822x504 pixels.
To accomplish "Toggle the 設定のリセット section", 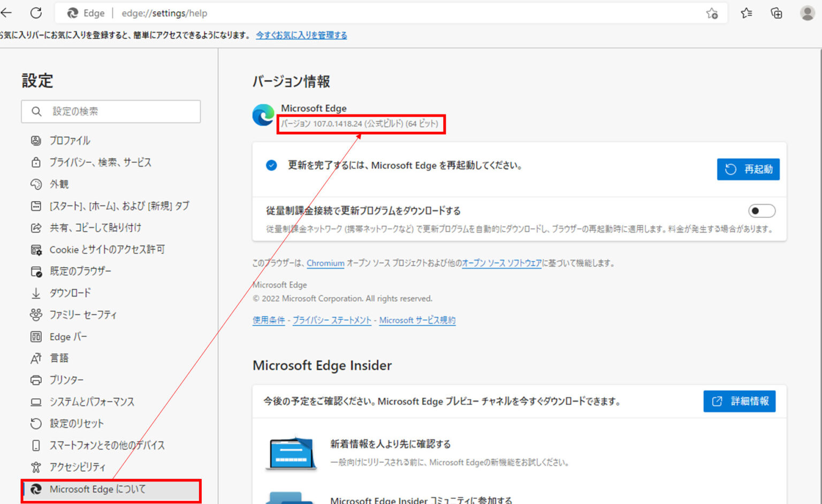I will click(77, 423).
